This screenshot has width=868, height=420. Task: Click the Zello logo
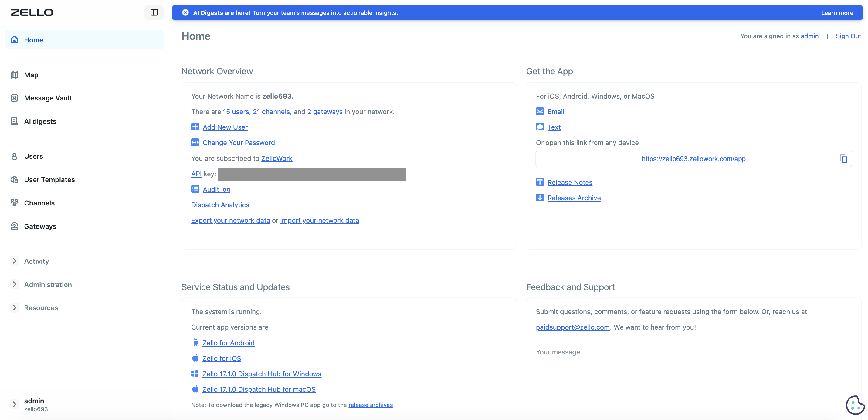click(32, 12)
